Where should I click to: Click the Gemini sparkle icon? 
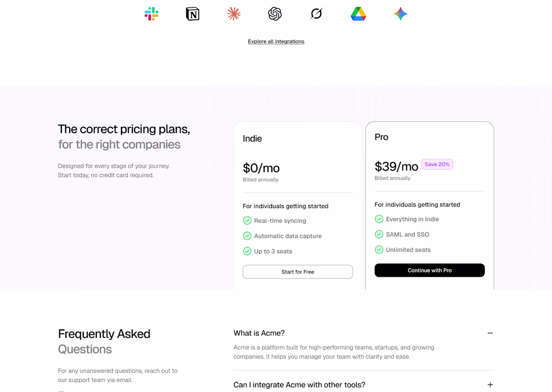pos(400,14)
